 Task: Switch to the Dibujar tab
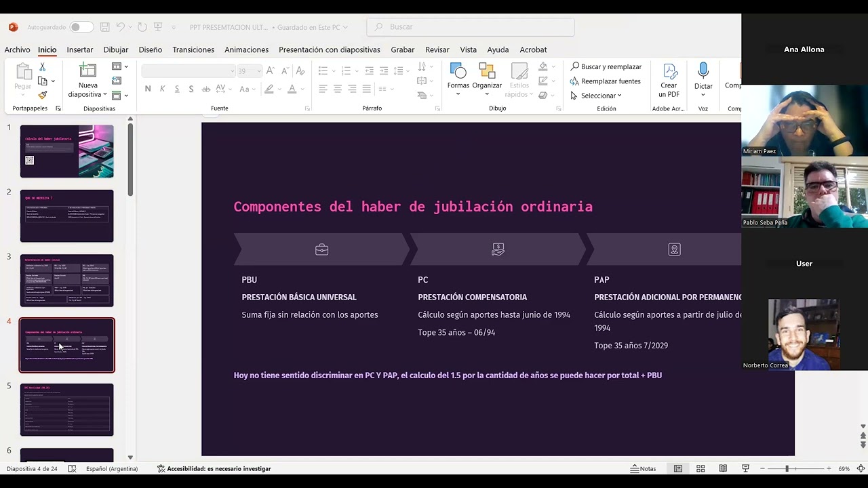click(x=116, y=49)
